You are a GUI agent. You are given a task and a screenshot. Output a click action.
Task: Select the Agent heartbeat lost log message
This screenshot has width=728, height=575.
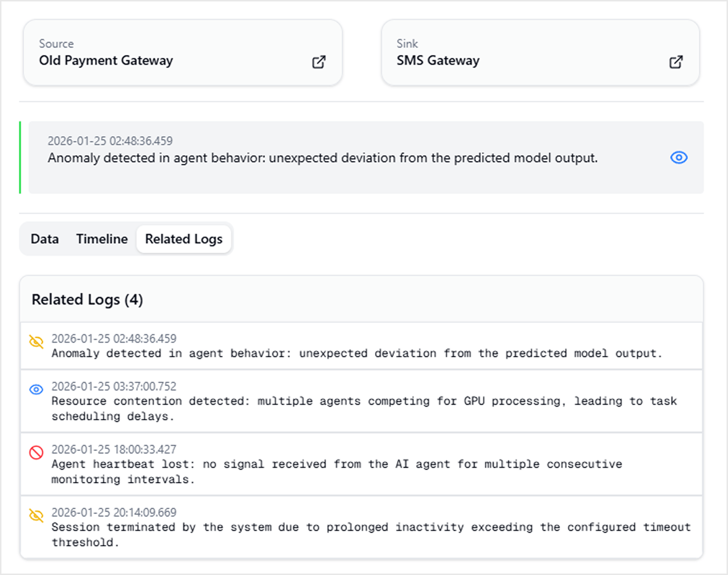(x=337, y=472)
